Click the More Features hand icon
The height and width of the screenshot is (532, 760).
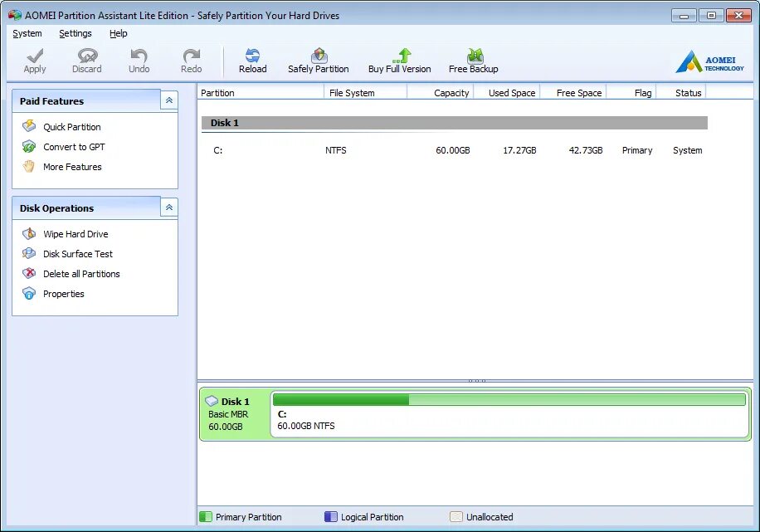[29, 166]
